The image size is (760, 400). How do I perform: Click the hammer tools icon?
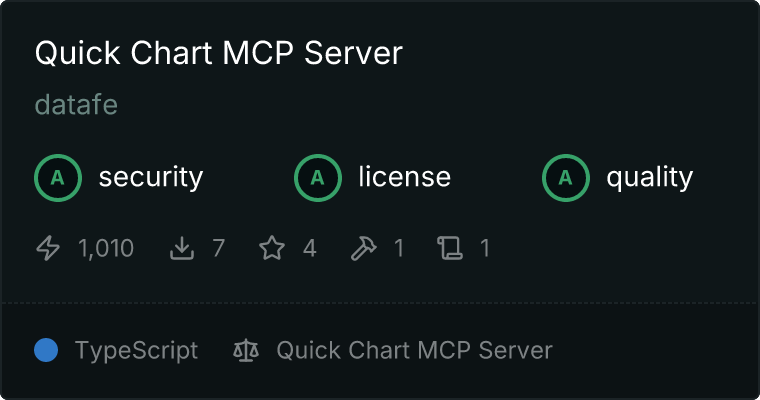pos(363,248)
